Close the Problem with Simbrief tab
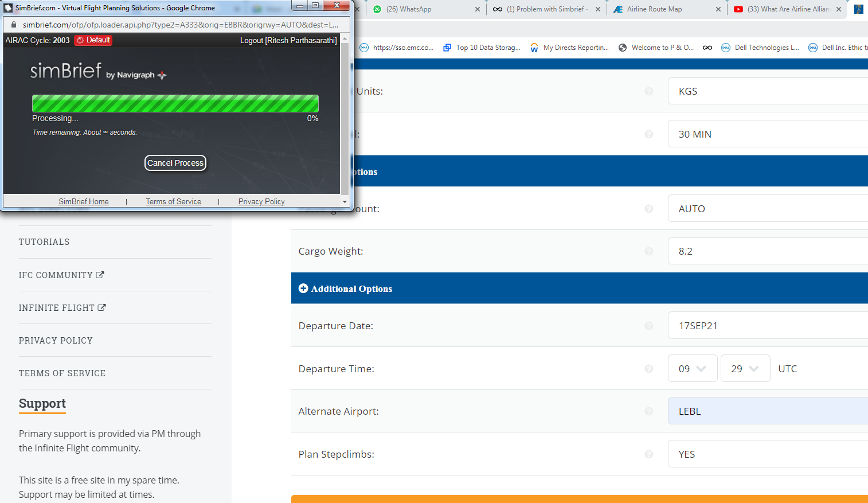 (598, 9)
